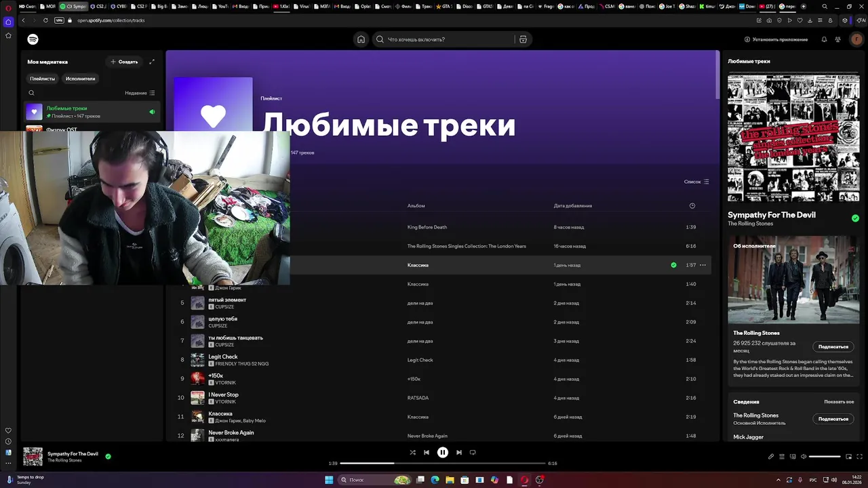Click the player bar album art thumbnail

pyautogui.click(x=33, y=456)
